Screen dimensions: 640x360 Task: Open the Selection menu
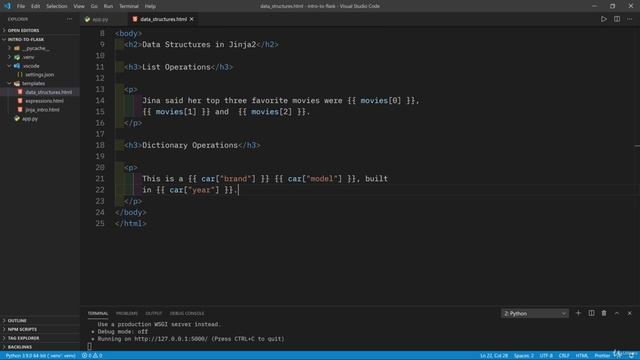point(57,6)
